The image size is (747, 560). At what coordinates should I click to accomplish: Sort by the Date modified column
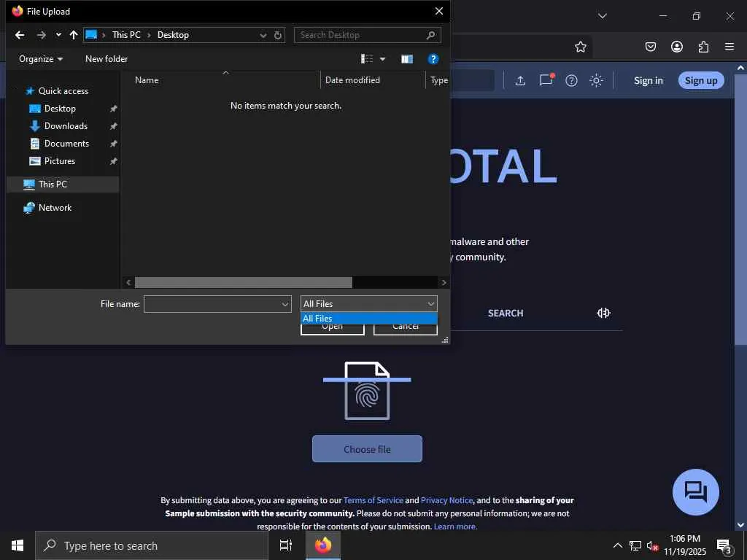click(x=352, y=80)
